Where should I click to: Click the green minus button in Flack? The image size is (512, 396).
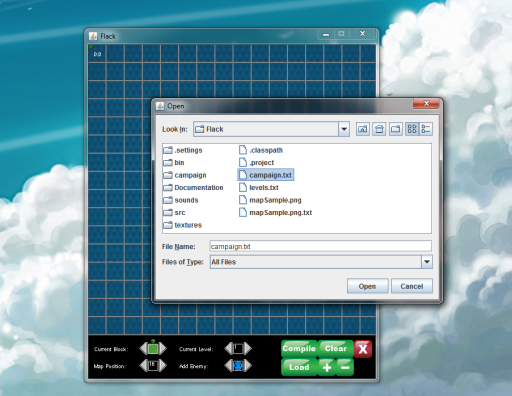[345, 367]
